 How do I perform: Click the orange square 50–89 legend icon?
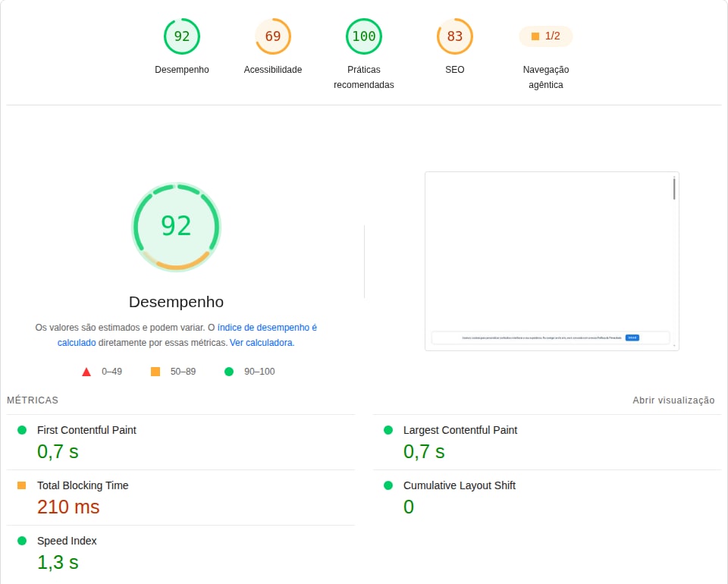click(x=155, y=372)
